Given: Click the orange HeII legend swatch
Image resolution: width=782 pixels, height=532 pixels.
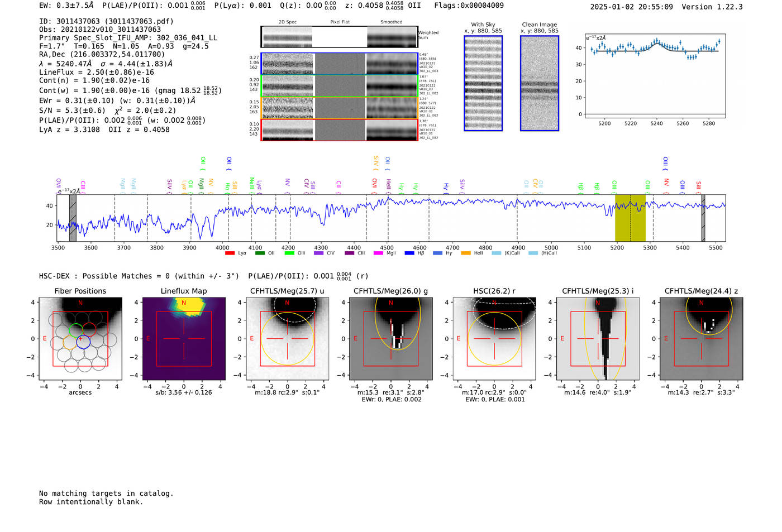Looking at the screenshot, I should pyautogui.click(x=466, y=253).
